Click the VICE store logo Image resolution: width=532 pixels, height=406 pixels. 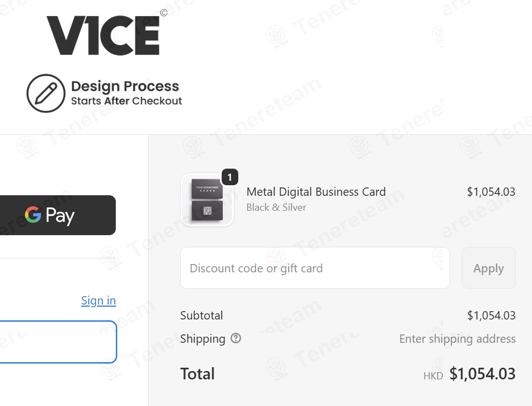[x=103, y=35]
